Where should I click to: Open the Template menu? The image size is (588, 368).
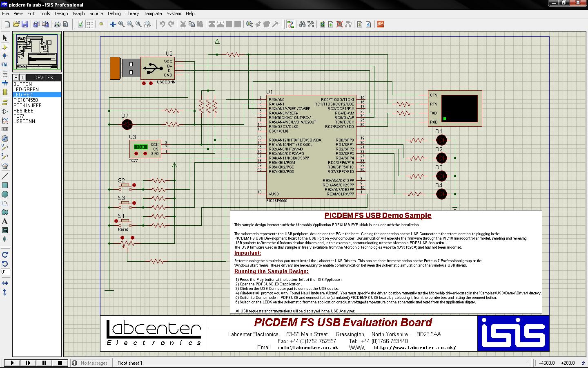point(153,13)
